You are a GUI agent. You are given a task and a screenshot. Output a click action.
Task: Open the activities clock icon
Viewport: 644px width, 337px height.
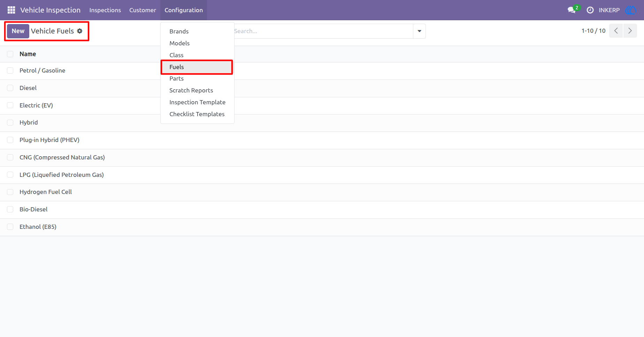pyautogui.click(x=590, y=10)
